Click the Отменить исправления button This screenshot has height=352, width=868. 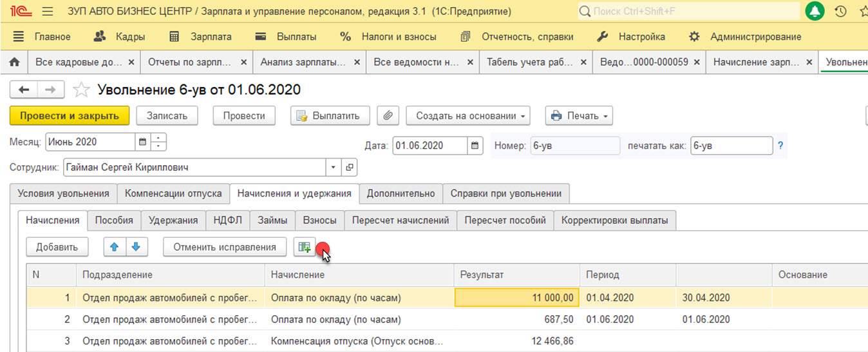pyautogui.click(x=225, y=247)
